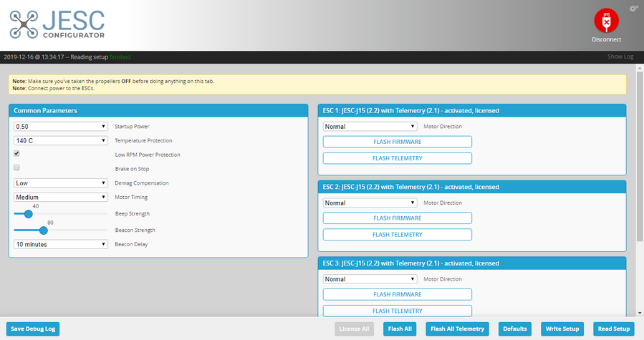Click the Save Debug Log button
The width and height of the screenshot is (644, 340).
coord(33,329)
